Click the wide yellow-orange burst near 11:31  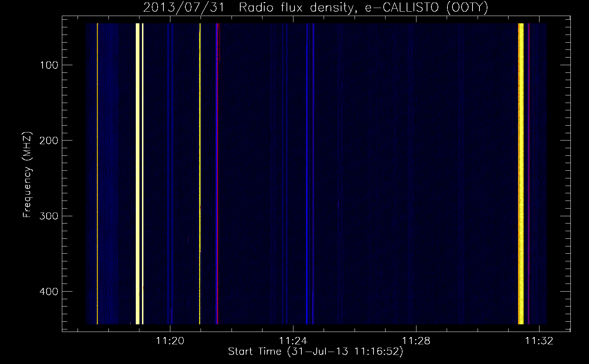(x=521, y=174)
